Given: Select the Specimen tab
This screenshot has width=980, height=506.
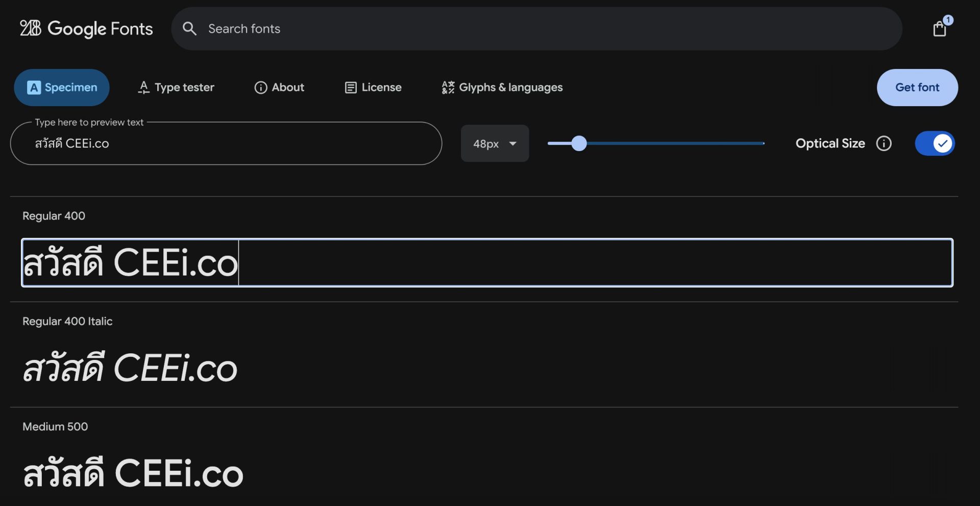Looking at the screenshot, I should click(x=62, y=87).
